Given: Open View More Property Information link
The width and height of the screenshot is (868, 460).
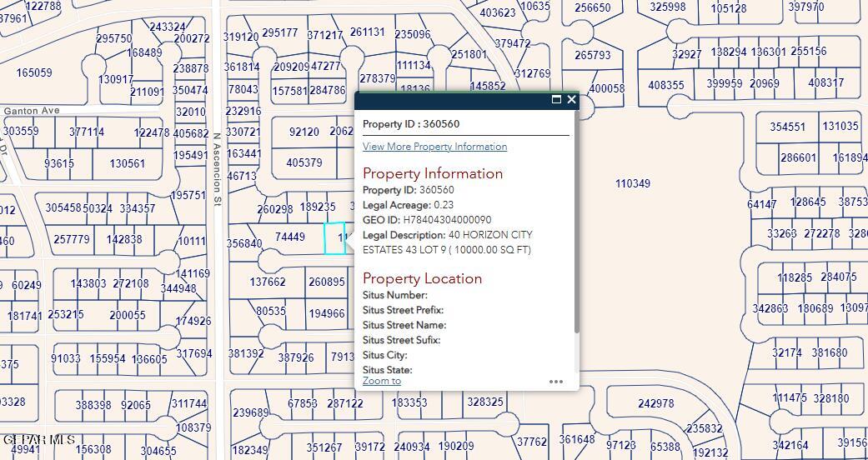Looking at the screenshot, I should coord(434,147).
